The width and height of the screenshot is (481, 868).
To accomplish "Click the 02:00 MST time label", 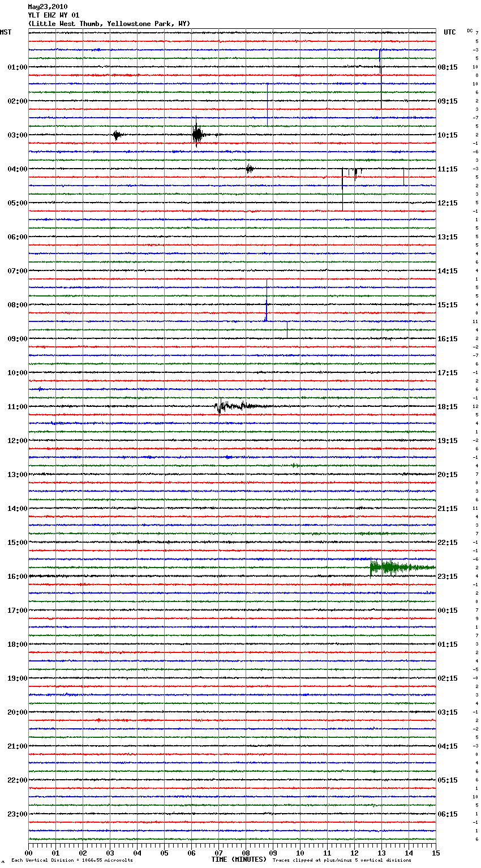I will tap(18, 101).
